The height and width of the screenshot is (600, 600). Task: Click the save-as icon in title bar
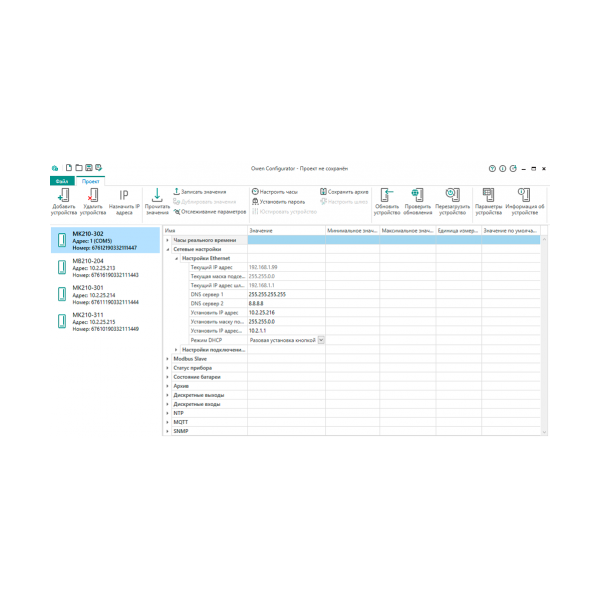[x=98, y=168]
